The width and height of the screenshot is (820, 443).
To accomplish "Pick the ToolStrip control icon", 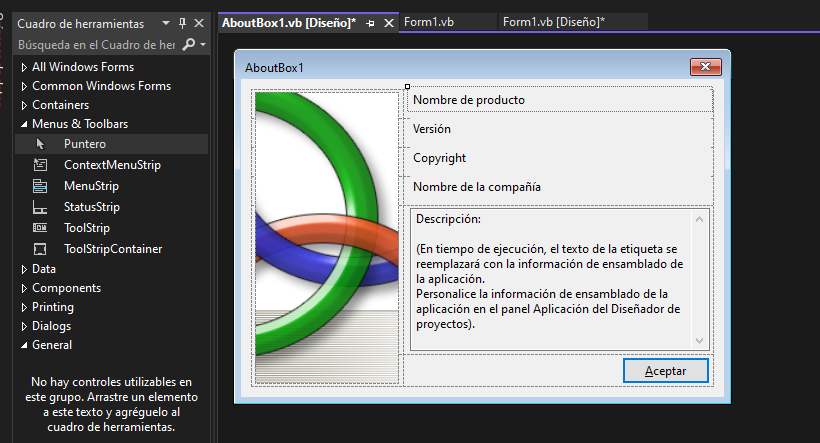I will (x=40, y=228).
